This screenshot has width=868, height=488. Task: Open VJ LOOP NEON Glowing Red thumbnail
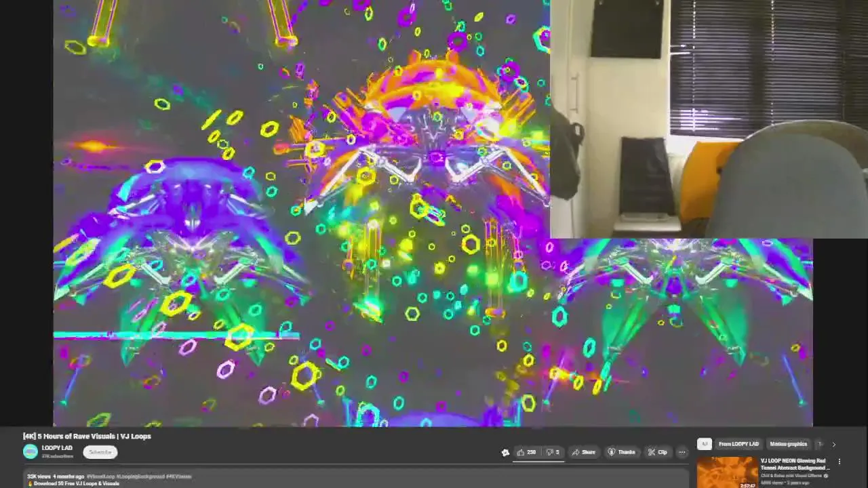click(x=727, y=472)
